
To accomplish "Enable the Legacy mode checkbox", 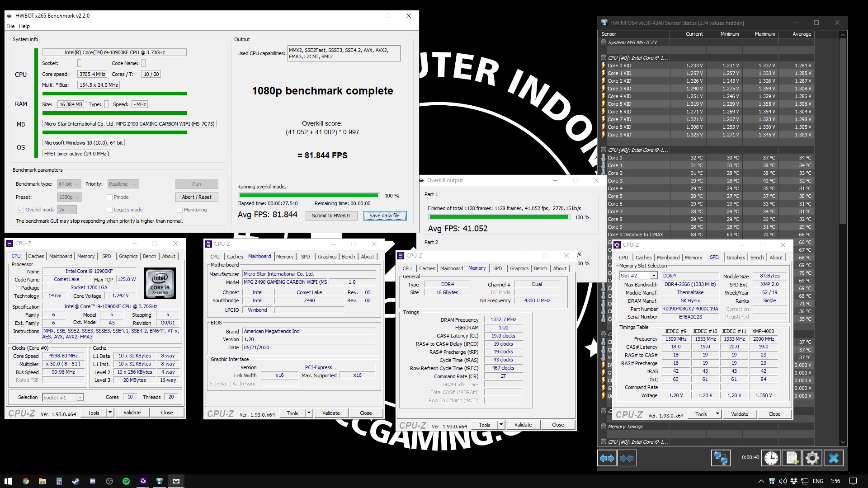I will pyautogui.click(x=109, y=210).
